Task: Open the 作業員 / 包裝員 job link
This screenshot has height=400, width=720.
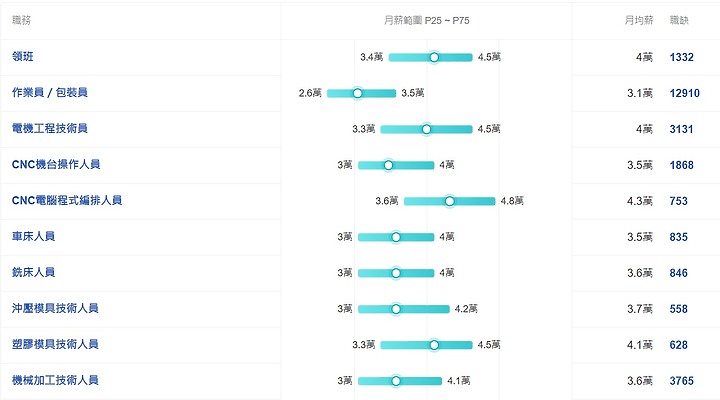Action: pyautogui.click(x=50, y=92)
